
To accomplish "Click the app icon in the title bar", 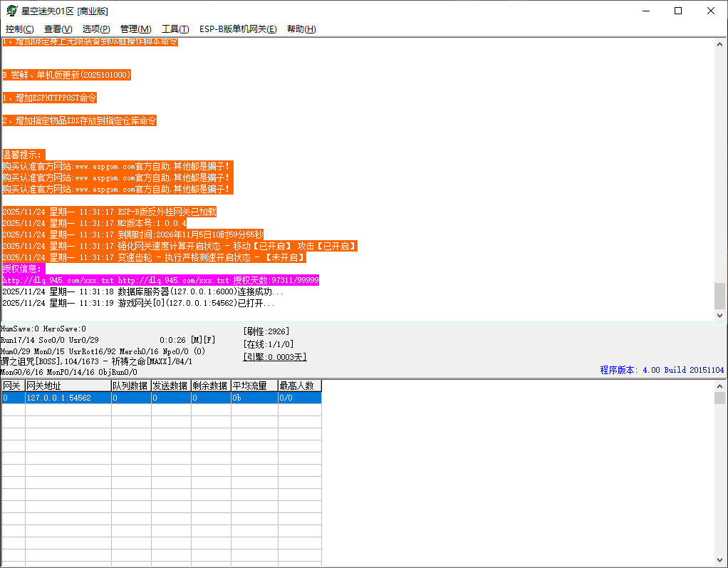I will point(11,11).
